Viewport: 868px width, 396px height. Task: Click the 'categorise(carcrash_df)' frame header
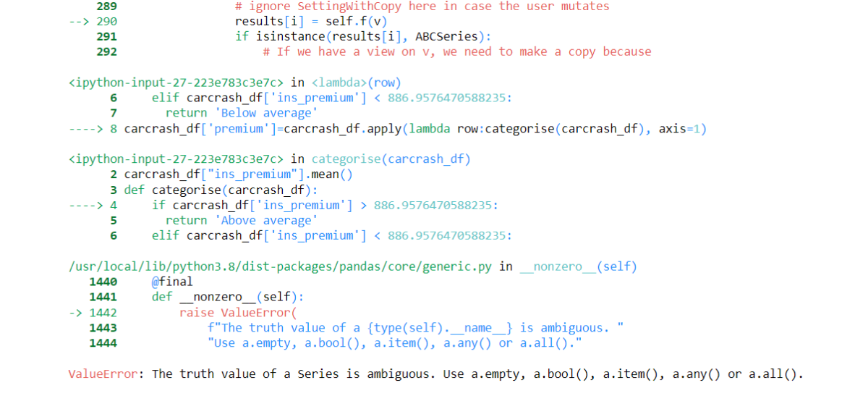[x=391, y=159]
